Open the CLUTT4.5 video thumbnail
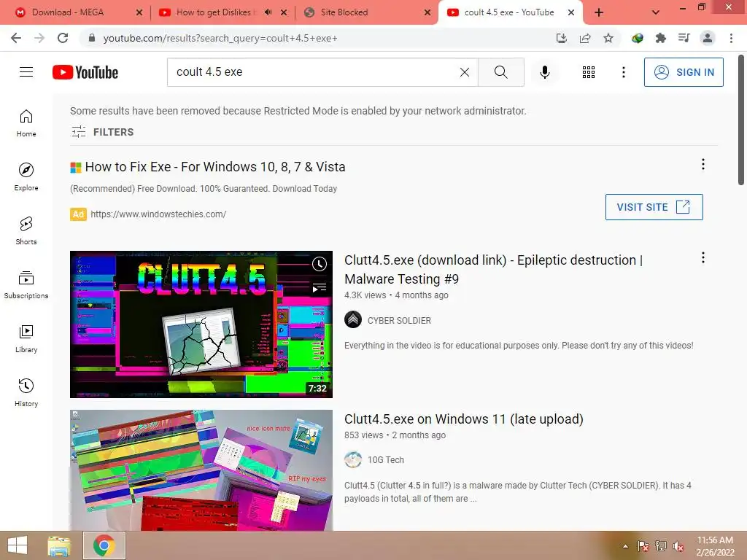The width and height of the screenshot is (747, 560). click(201, 324)
